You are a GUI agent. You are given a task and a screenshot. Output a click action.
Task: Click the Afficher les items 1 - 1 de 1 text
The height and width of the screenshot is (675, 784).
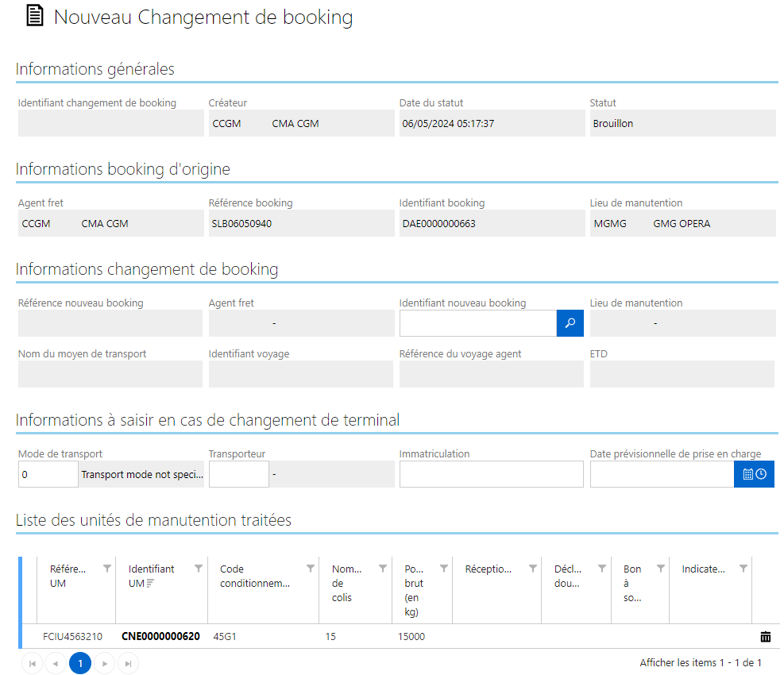tap(701, 662)
